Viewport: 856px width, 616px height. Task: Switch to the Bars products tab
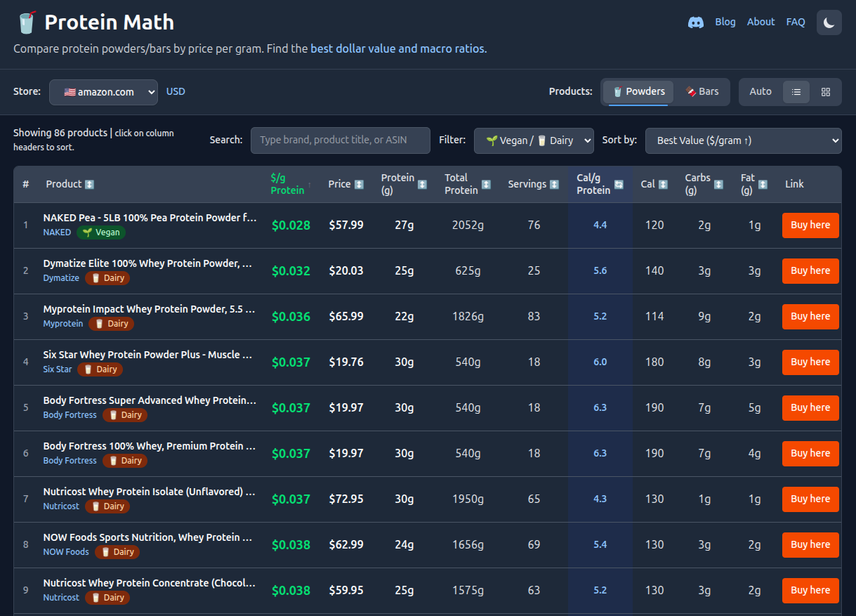point(702,92)
